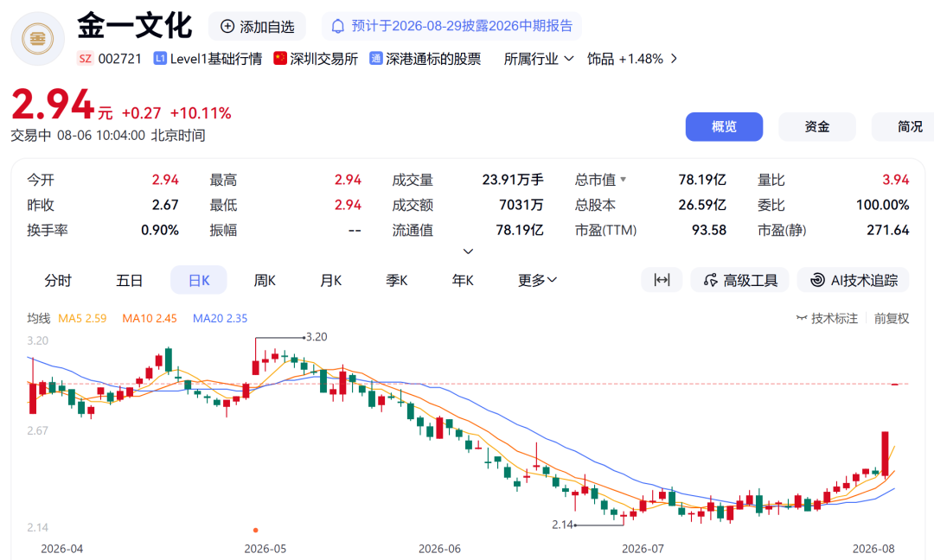Click the Level1基础行情 badge

(208, 58)
